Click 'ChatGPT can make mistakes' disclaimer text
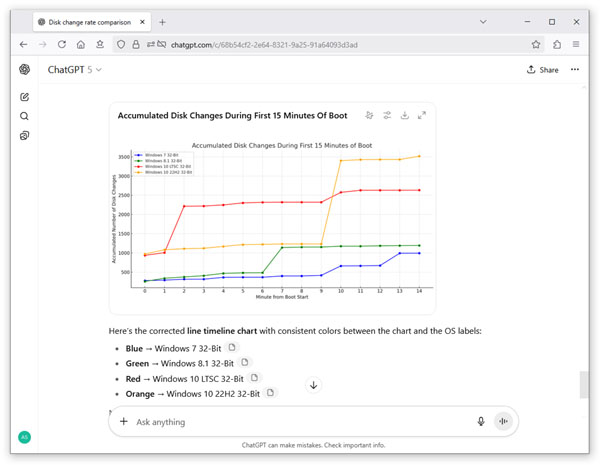This screenshot has width=600, height=465. click(x=313, y=445)
